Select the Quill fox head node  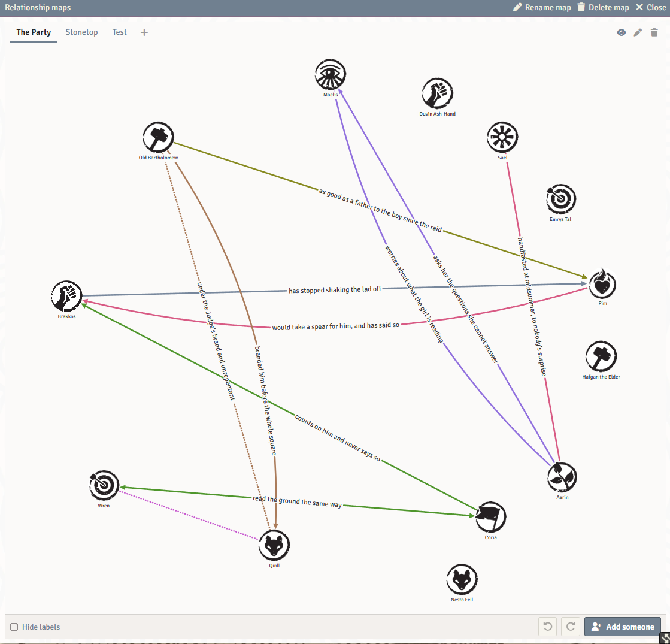tap(274, 545)
